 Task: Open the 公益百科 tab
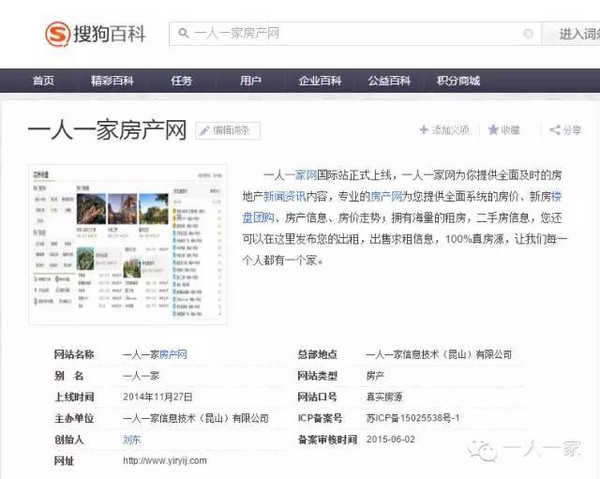(x=389, y=81)
